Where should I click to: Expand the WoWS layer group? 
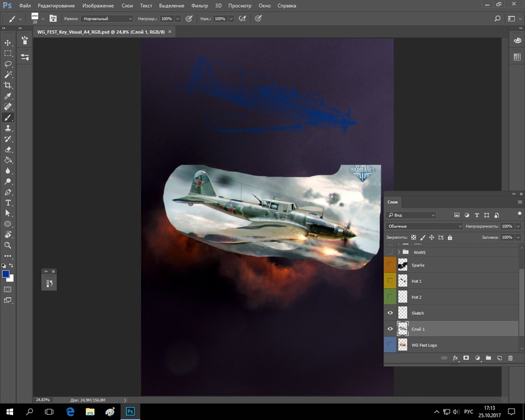point(399,252)
